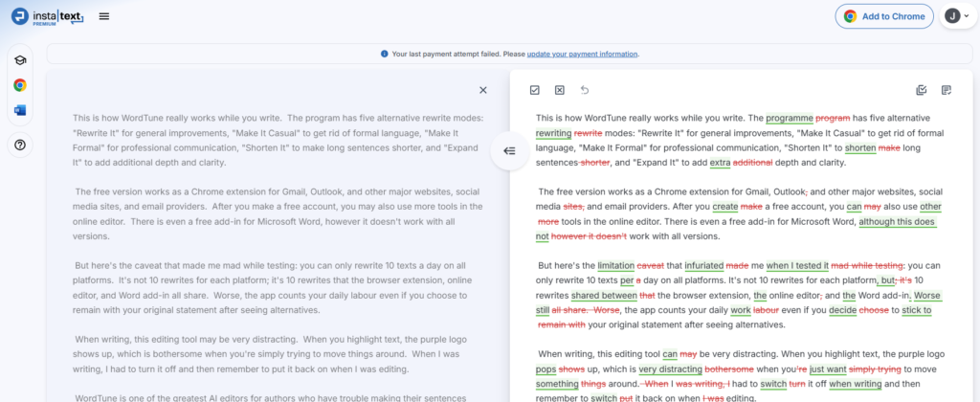
Task: Click the Microsoft Word sidebar icon
Action: 20,111
